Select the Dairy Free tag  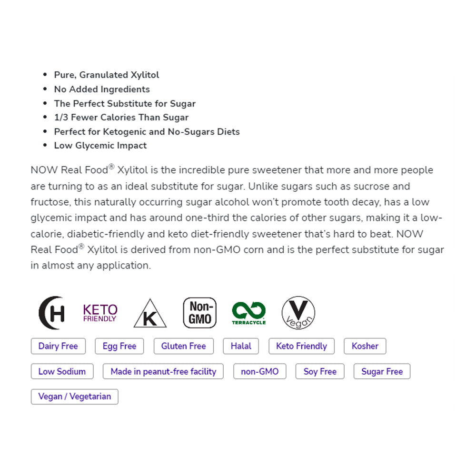click(x=58, y=346)
